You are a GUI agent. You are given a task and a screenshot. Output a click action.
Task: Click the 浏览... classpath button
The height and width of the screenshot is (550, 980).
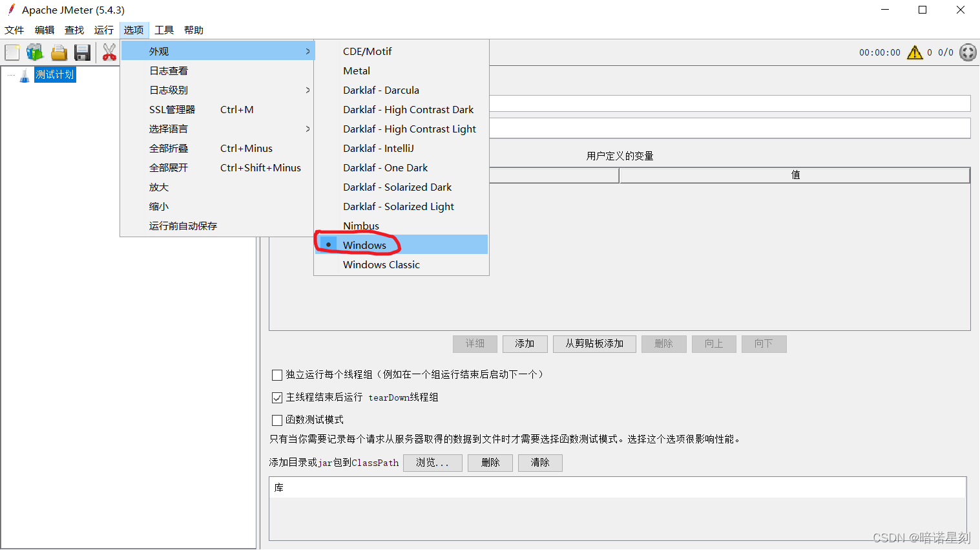[x=432, y=463]
